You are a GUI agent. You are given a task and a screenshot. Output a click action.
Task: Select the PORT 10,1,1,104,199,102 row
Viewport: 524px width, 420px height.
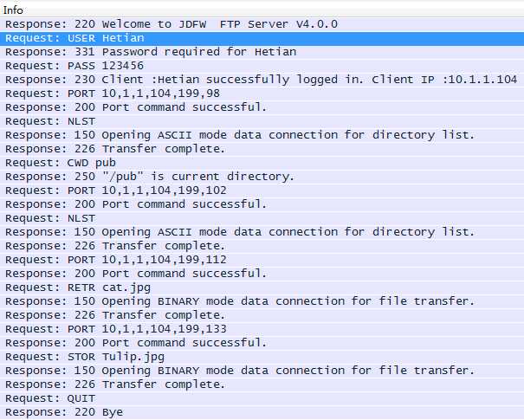point(262,191)
